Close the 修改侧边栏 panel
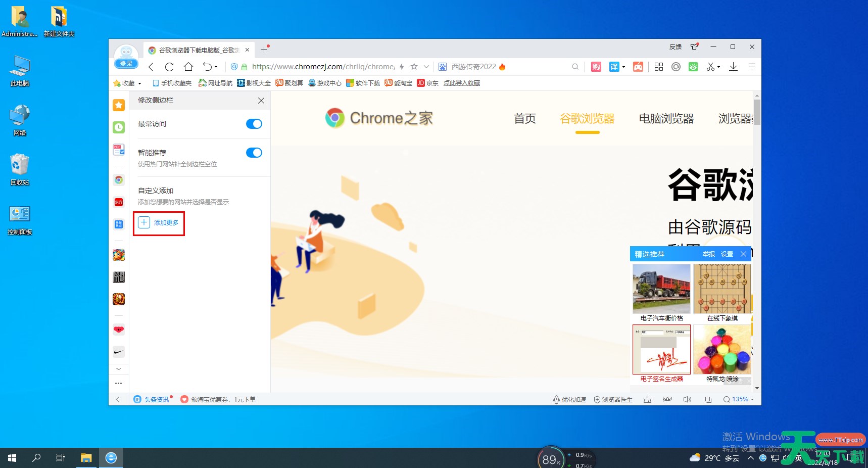This screenshot has width=868, height=468. click(261, 101)
